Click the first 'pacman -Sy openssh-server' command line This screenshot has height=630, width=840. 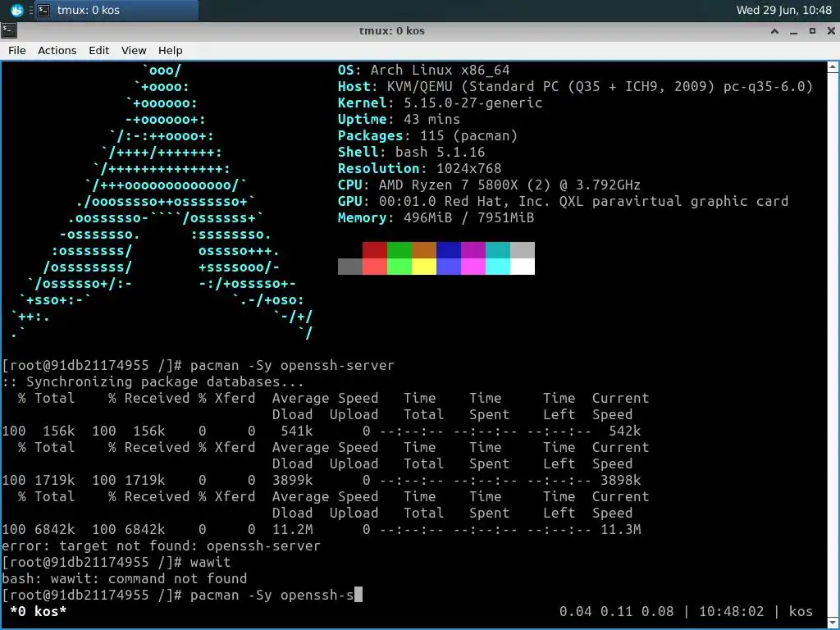pos(198,365)
